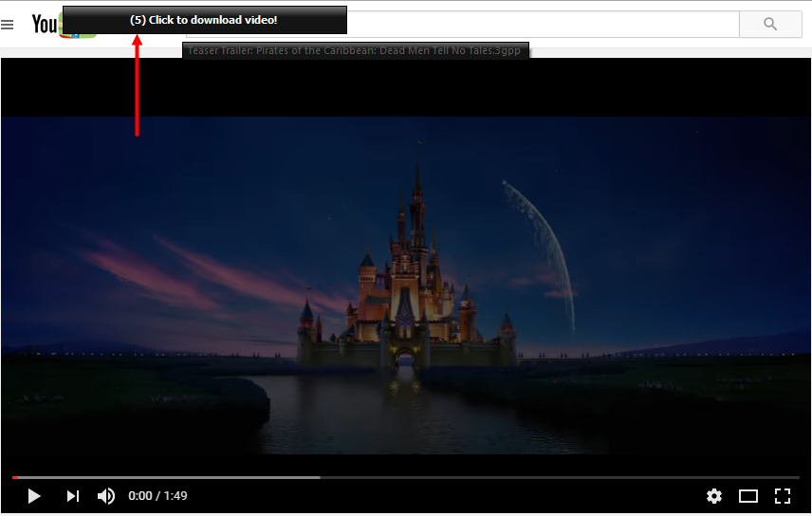Screen dimensions: 812x516
Task: Click the red playhead at progress bar start
Action: tap(14, 477)
